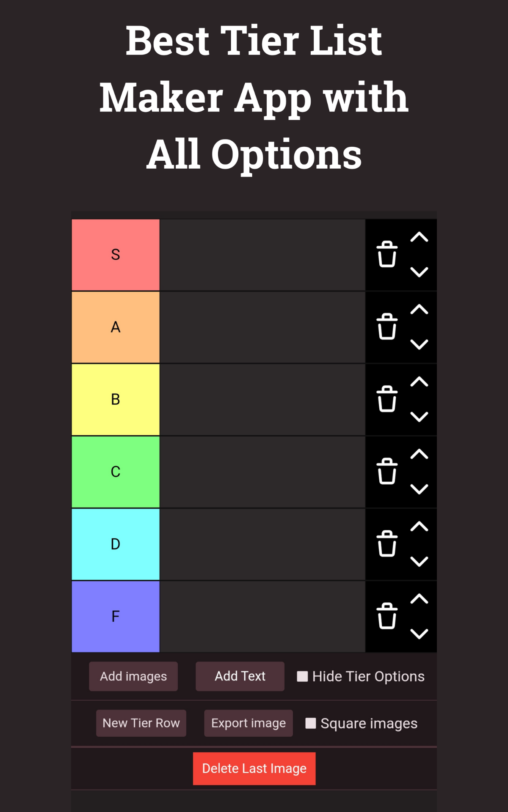Click the trash icon on tier C

click(387, 471)
